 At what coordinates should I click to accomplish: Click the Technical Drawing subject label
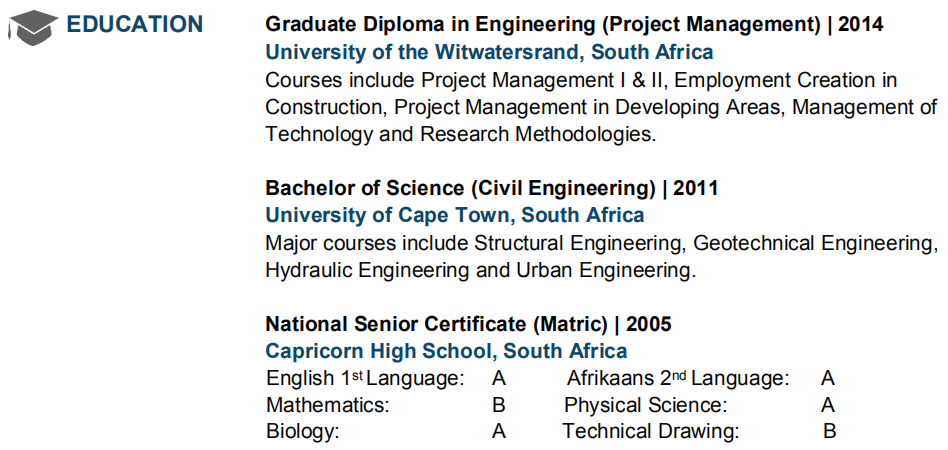(650, 432)
